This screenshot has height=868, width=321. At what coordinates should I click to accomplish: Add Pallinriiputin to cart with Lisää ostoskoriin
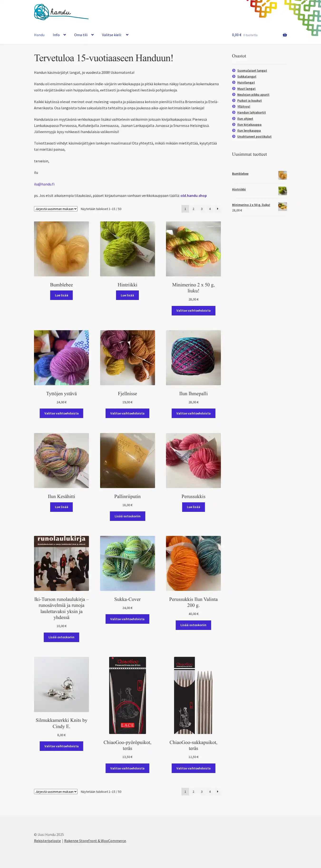127,516
